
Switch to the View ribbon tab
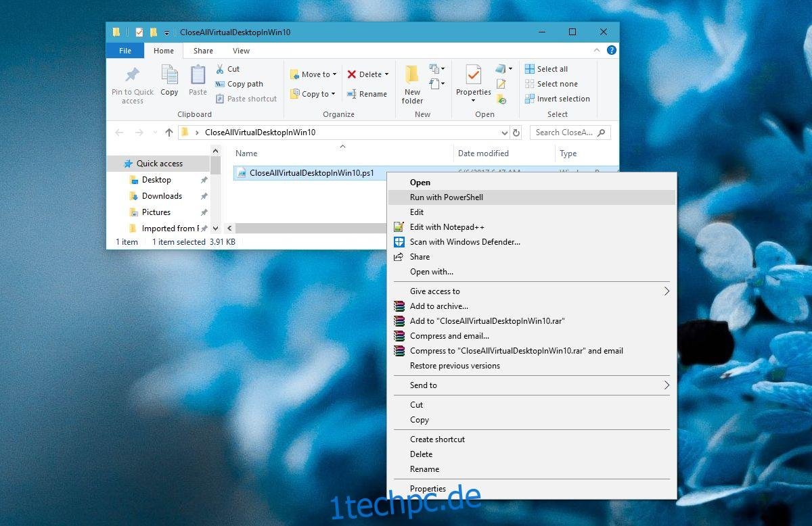(241, 51)
